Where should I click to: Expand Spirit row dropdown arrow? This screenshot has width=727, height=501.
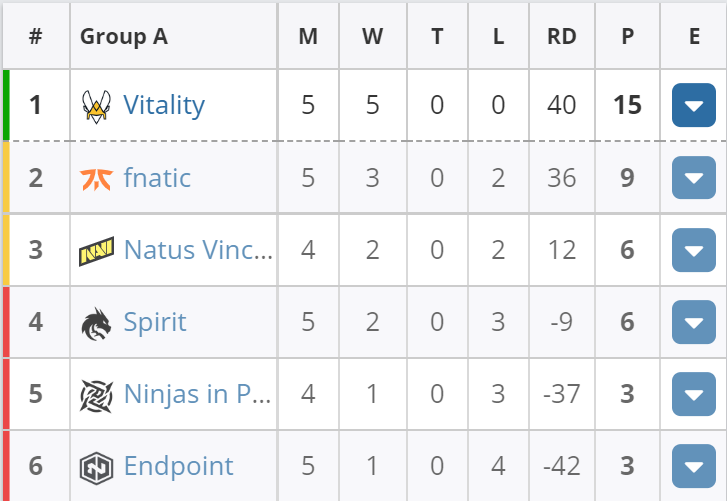[693, 322]
